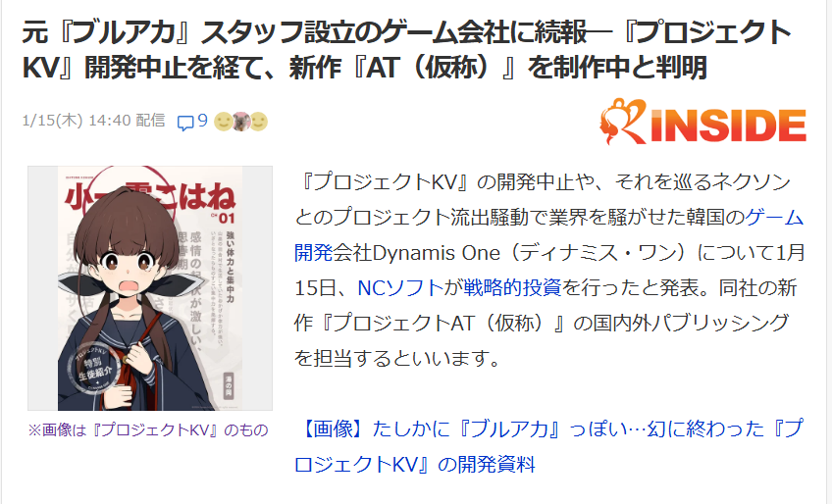Follow the ゲーム開発 hyperlink
The width and height of the screenshot is (832, 504).
pos(549,235)
